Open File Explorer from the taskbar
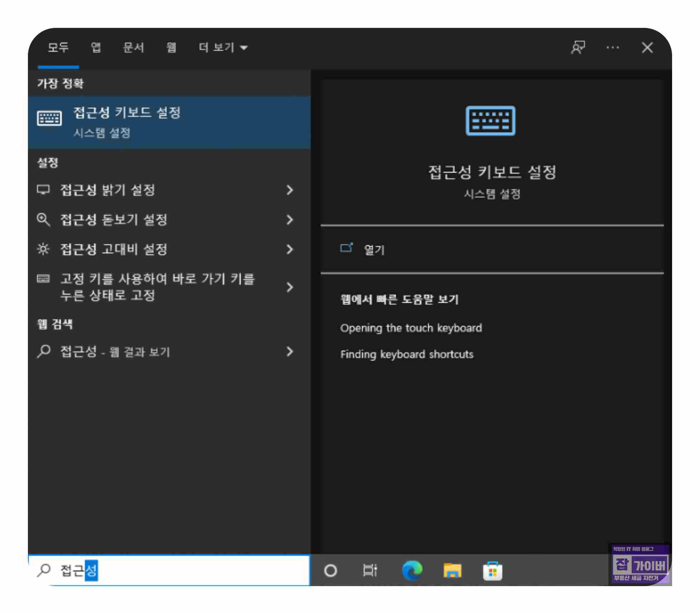Image resolution: width=700 pixels, height=614 pixels. click(452, 570)
